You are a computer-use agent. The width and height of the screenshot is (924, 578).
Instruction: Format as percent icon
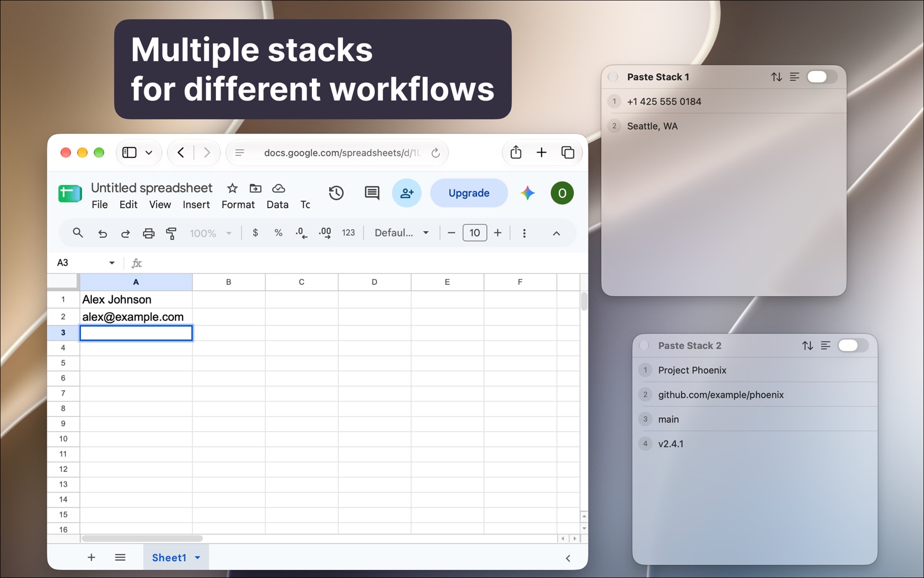278,233
